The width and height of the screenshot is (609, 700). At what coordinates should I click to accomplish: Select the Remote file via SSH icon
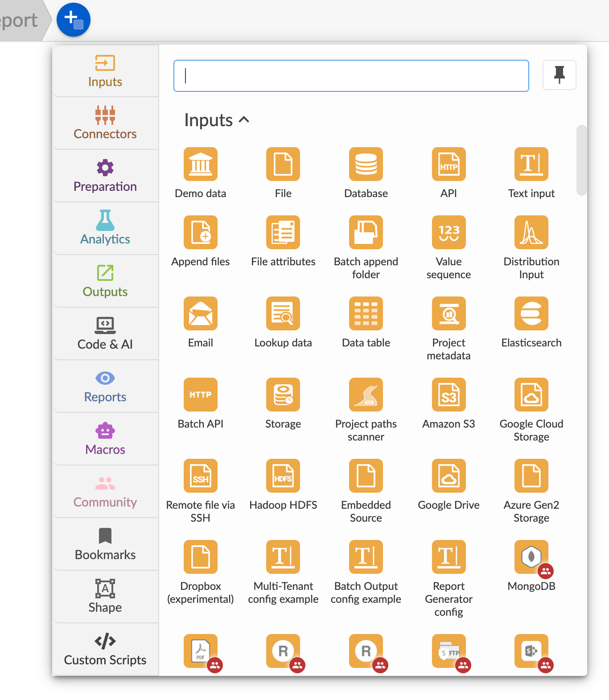tap(201, 476)
